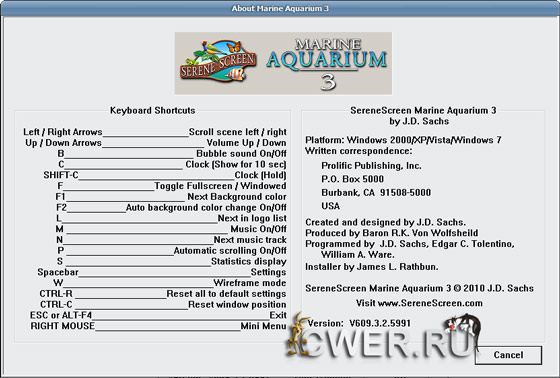
Task: Click the 'Clock (Hold)' entry
Action: coord(260,175)
